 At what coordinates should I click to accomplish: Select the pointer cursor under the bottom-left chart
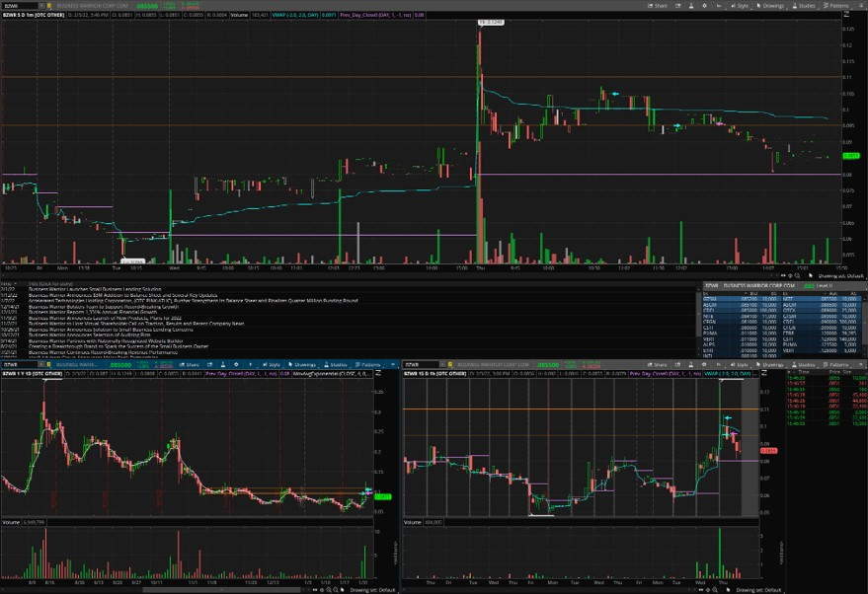pyautogui.click(x=342, y=590)
